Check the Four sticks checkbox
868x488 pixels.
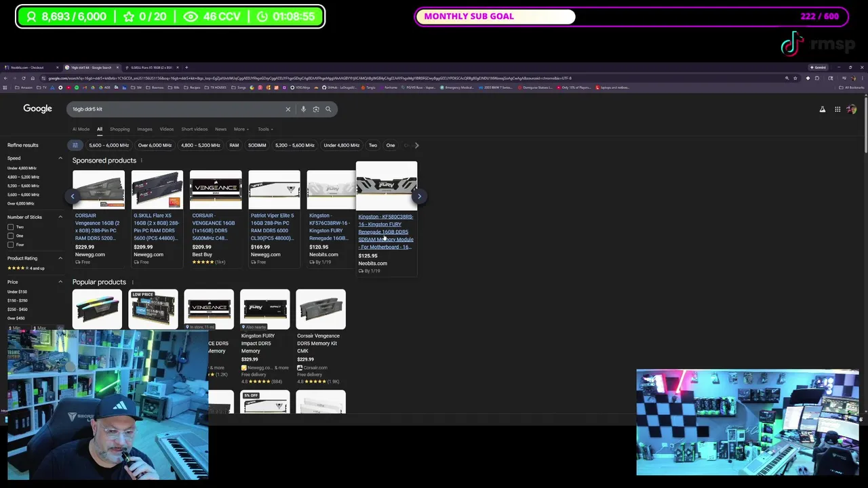[x=10, y=245]
